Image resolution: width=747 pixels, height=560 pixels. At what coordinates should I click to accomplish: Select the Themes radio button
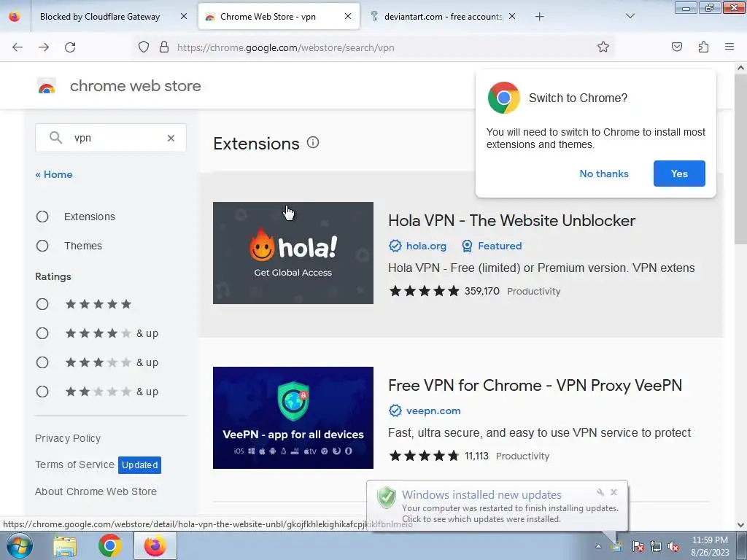(x=42, y=246)
